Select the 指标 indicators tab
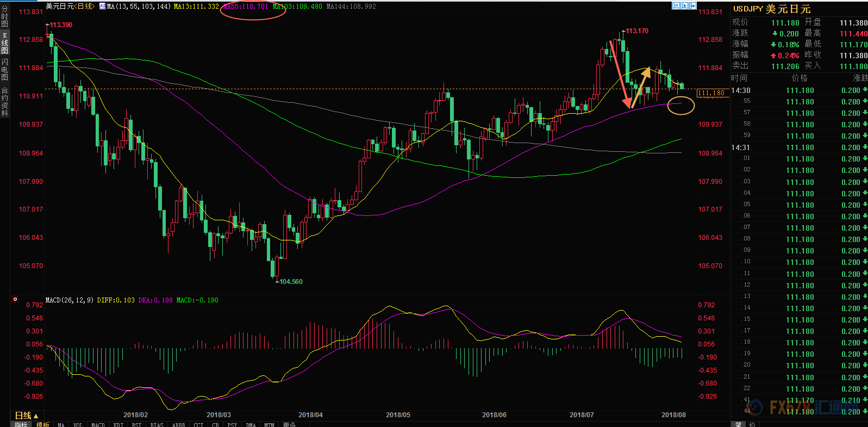Image resolution: width=868 pixels, height=427 pixels. click(x=21, y=424)
